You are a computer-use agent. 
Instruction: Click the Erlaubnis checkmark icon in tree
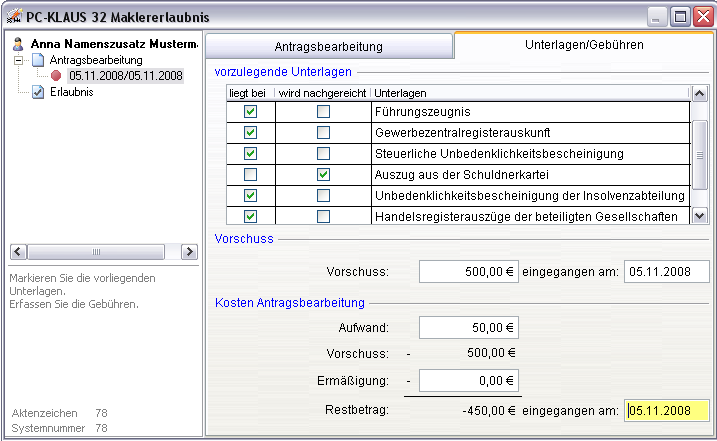[38, 92]
